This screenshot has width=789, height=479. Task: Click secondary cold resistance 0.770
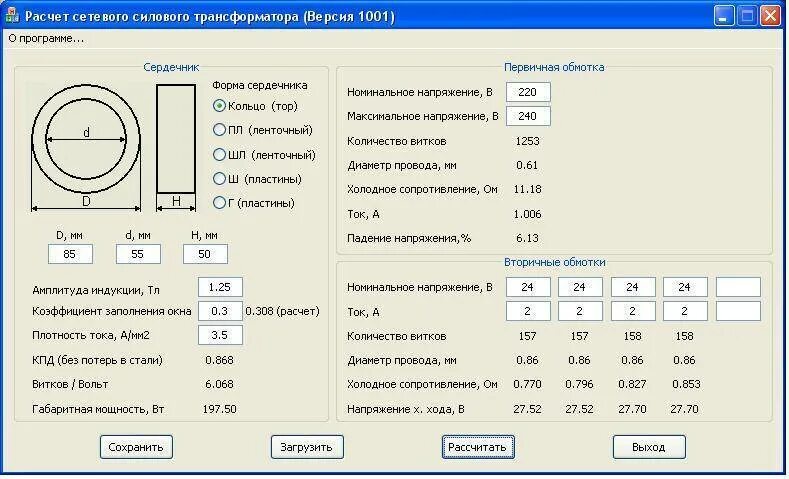(x=527, y=384)
